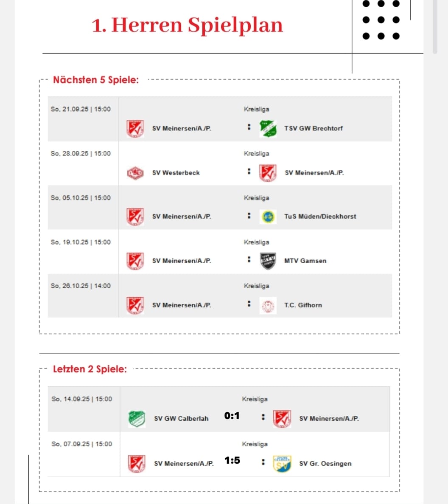Click the TuS Müden/Dieckhorst team logo

point(268,217)
